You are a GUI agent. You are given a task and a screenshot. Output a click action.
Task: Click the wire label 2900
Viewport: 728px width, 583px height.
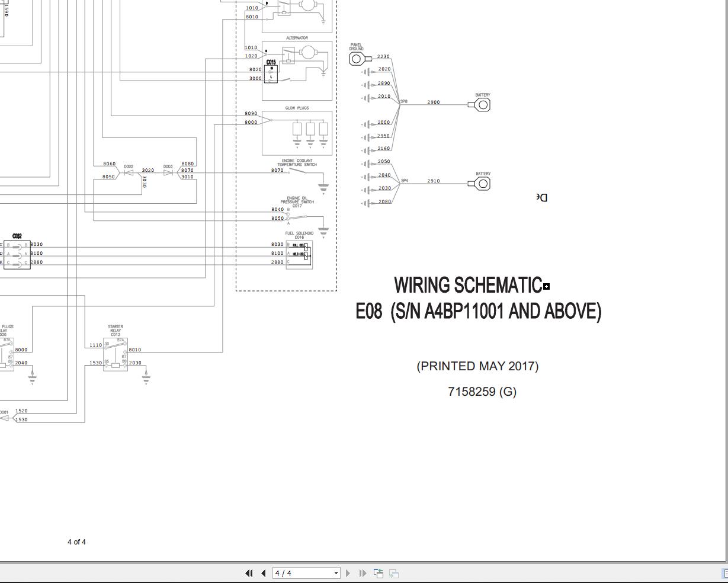[x=434, y=102]
